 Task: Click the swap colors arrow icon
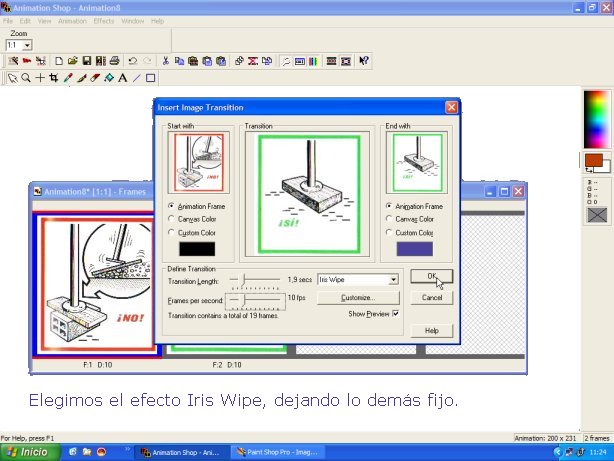[x=589, y=170]
